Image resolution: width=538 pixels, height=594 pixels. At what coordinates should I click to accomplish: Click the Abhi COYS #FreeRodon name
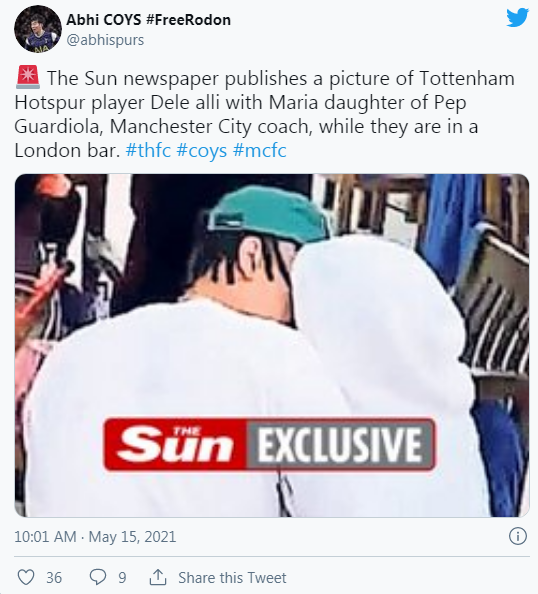(149, 20)
